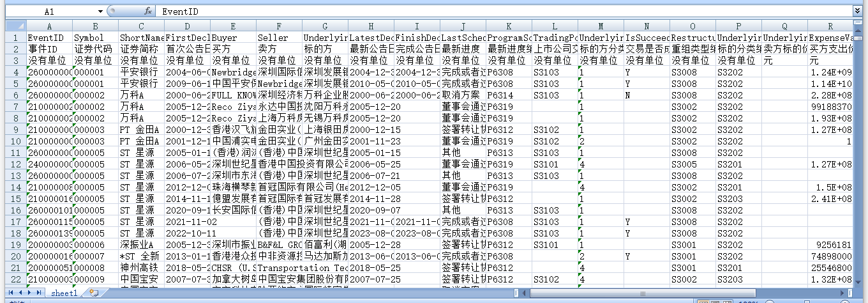Click the 9256181 expense value cell
The image size is (868, 303).
coord(830,245)
